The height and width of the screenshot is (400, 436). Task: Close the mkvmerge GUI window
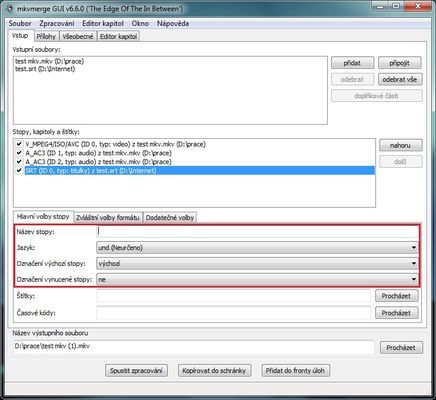tap(419, 6)
